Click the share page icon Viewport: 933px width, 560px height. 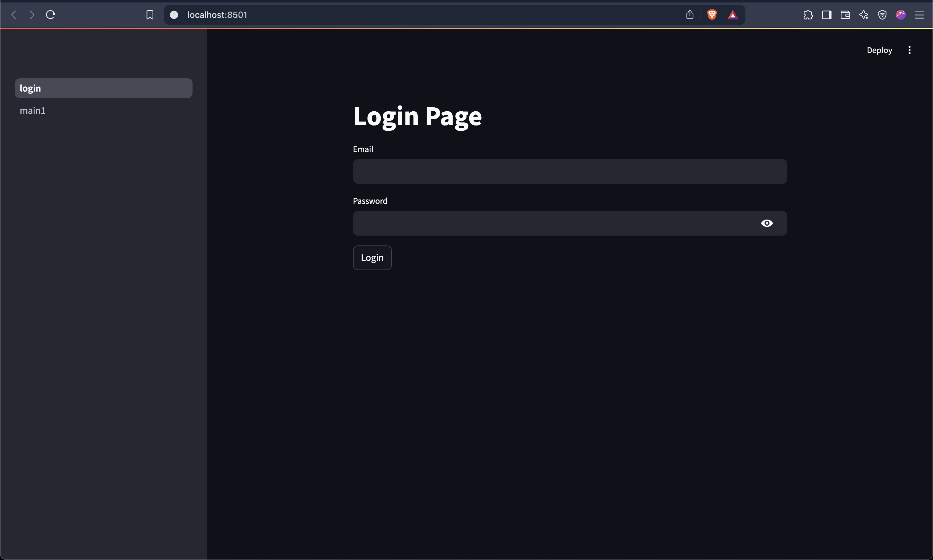[x=690, y=15]
